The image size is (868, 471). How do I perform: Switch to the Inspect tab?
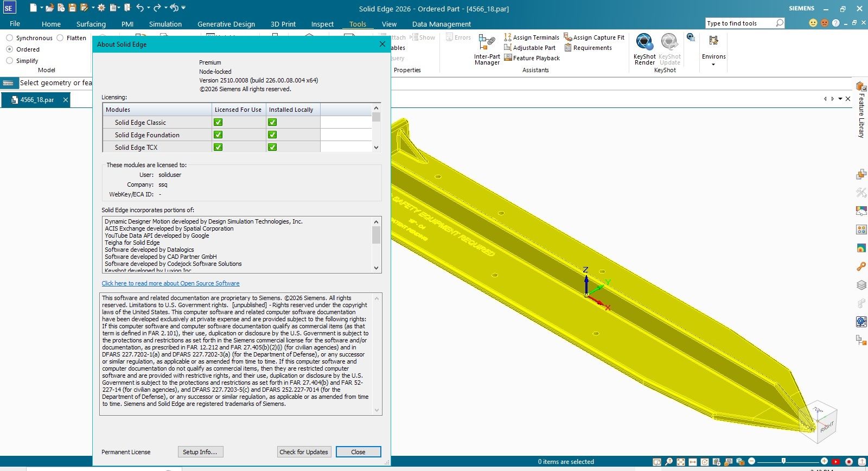pos(322,24)
